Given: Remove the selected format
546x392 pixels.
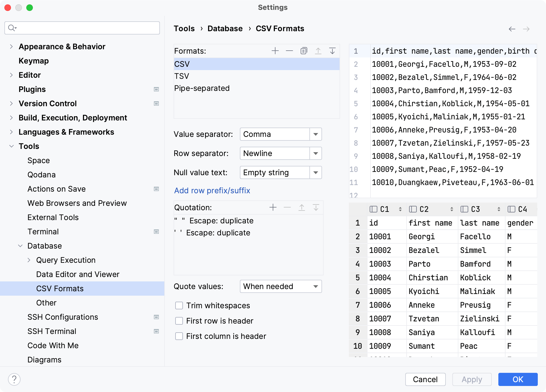Looking at the screenshot, I should [x=289, y=51].
